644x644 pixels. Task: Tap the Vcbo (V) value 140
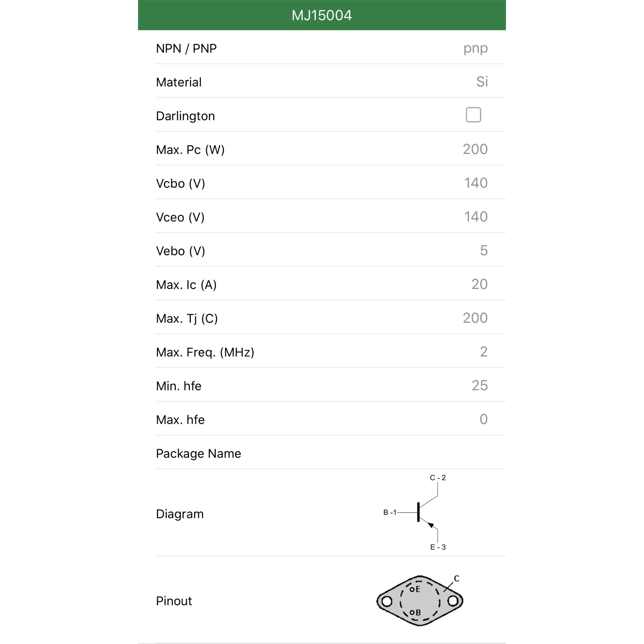click(476, 183)
